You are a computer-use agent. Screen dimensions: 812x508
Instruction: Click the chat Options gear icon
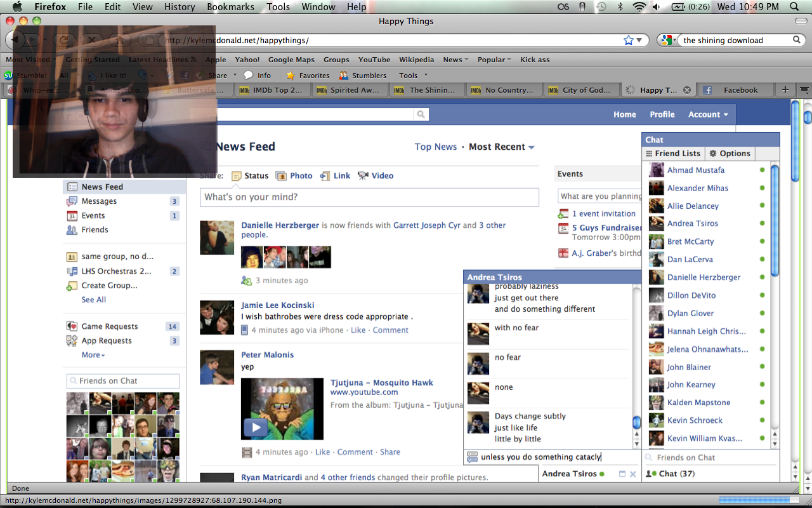tap(713, 154)
